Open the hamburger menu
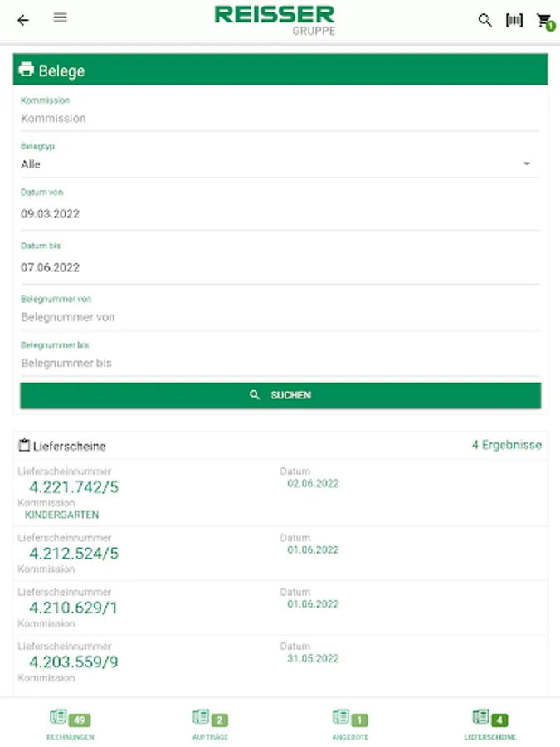This screenshot has height=747, width=560. click(x=60, y=18)
